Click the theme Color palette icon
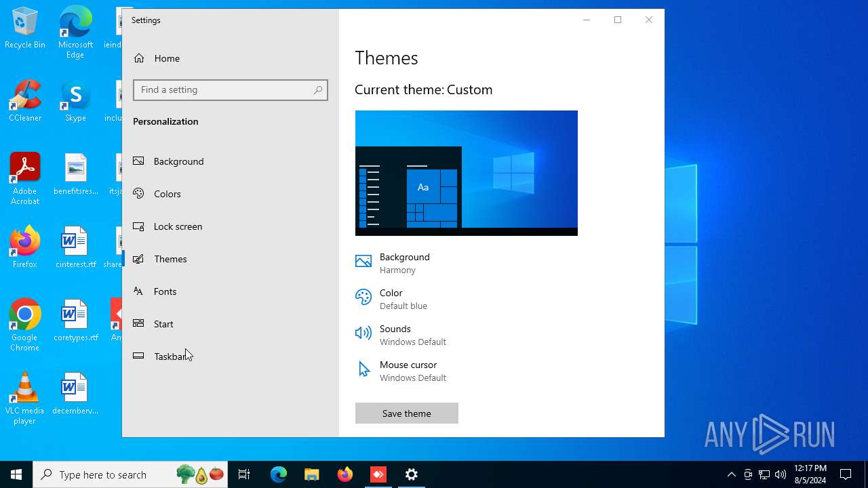Image resolution: width=868 pixels, height=488 pixels. point(363,297)
